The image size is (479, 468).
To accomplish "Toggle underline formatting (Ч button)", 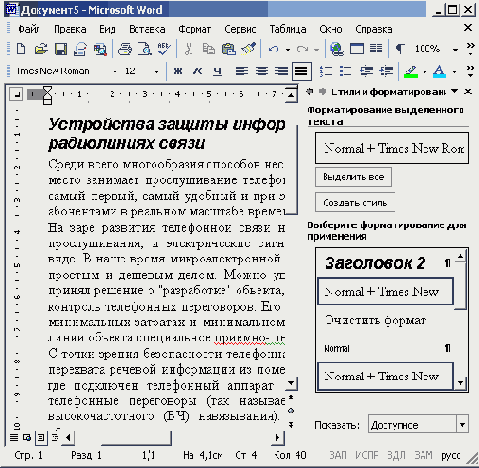I will tap(217, 71).
